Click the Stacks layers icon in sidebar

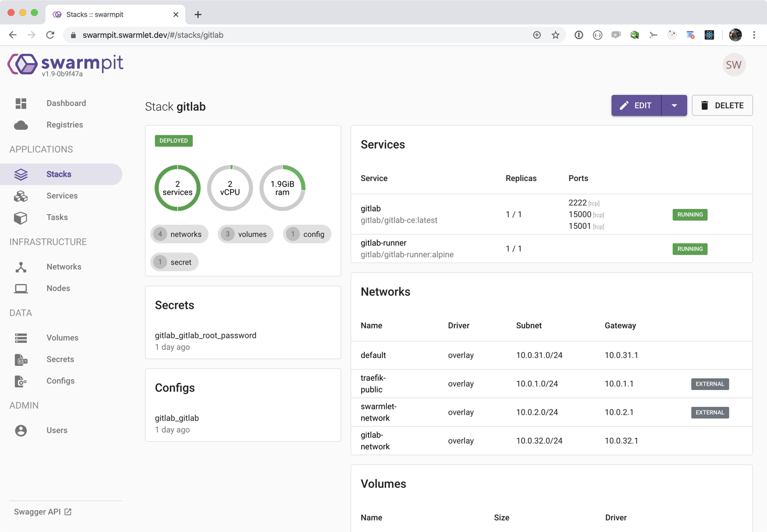pos(21,174)
